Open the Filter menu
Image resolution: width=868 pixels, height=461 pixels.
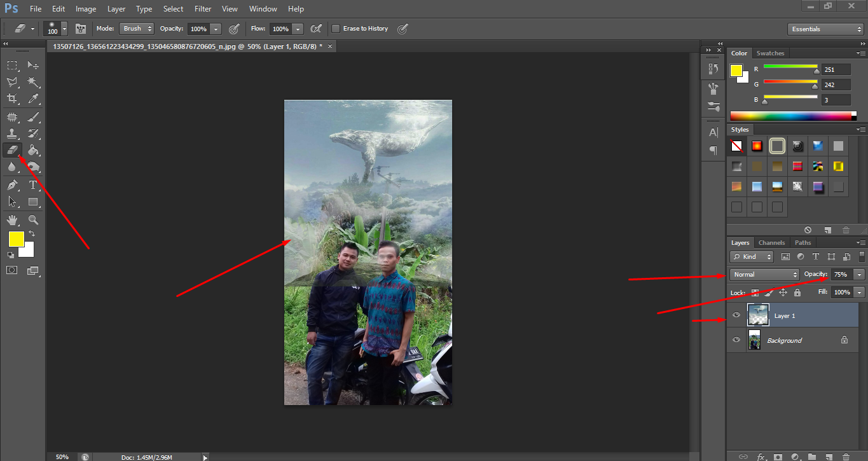pyautogui.click(x=202, y=8)
